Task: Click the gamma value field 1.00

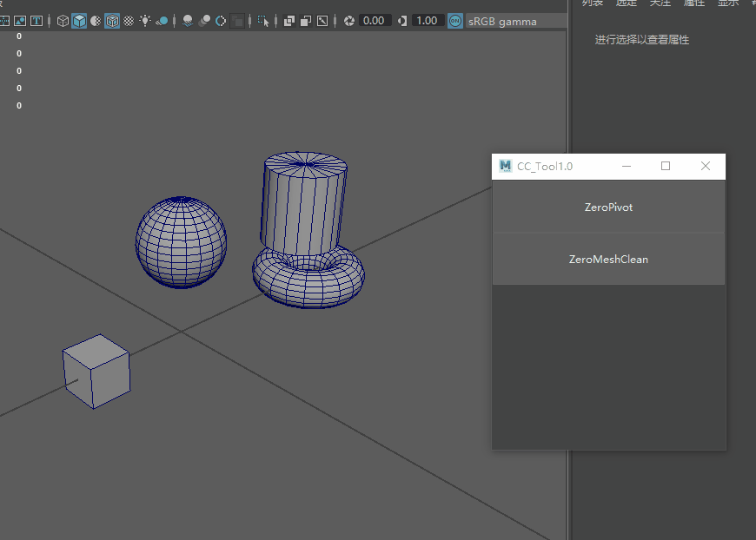Action: click(x=426, y=21)
